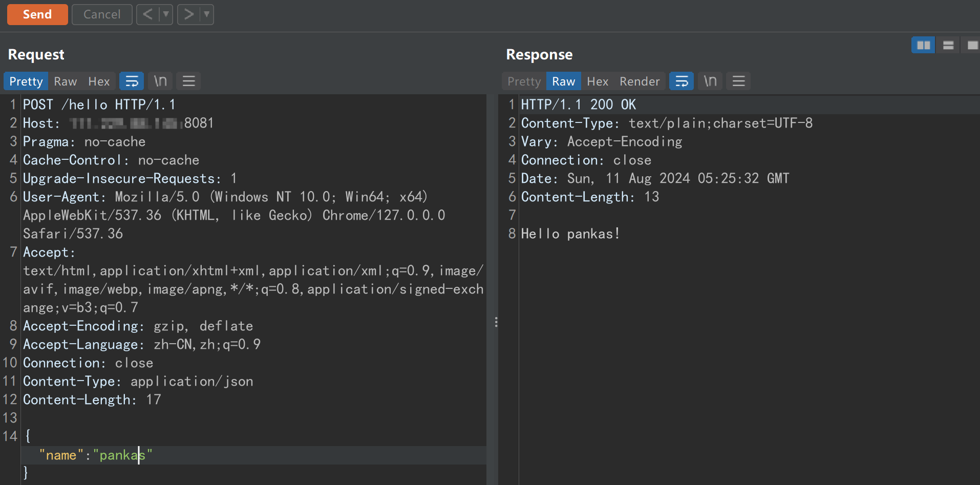Viewport: 980px width, 485px height.
Task: Switch to the Render tab in Response
Action: (640, 81)
